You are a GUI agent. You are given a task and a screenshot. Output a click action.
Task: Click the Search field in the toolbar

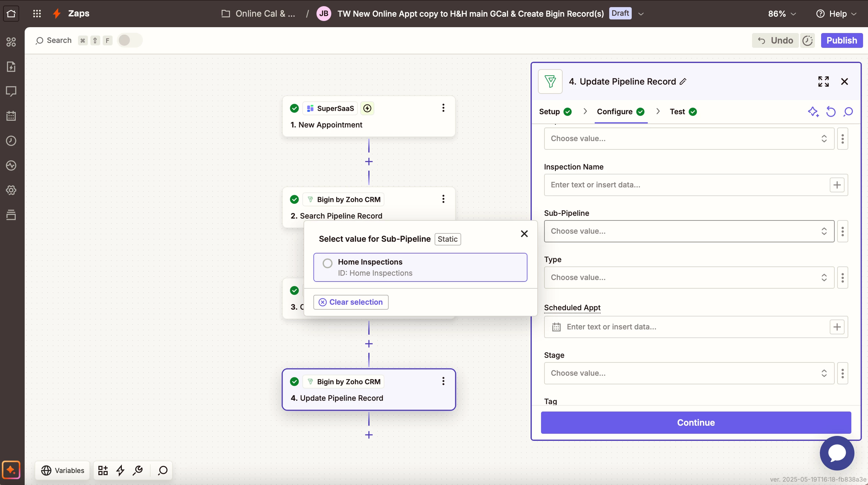coord(54,40)
